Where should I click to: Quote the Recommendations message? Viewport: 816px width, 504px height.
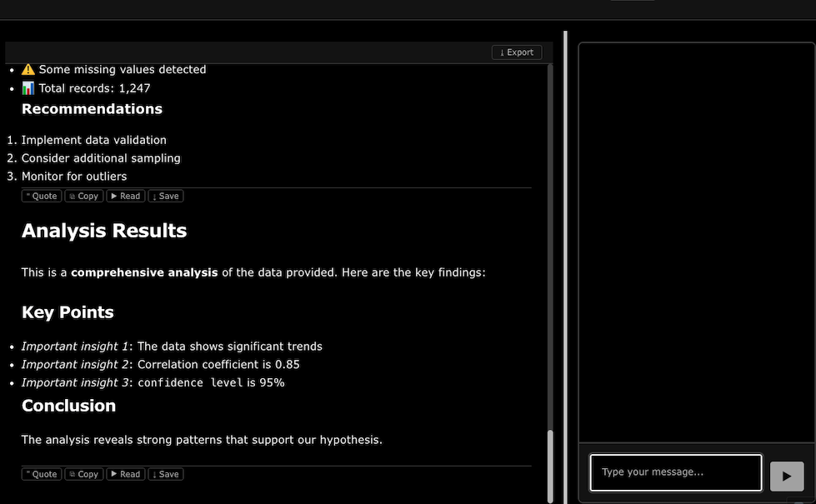(x=41, y=197)
